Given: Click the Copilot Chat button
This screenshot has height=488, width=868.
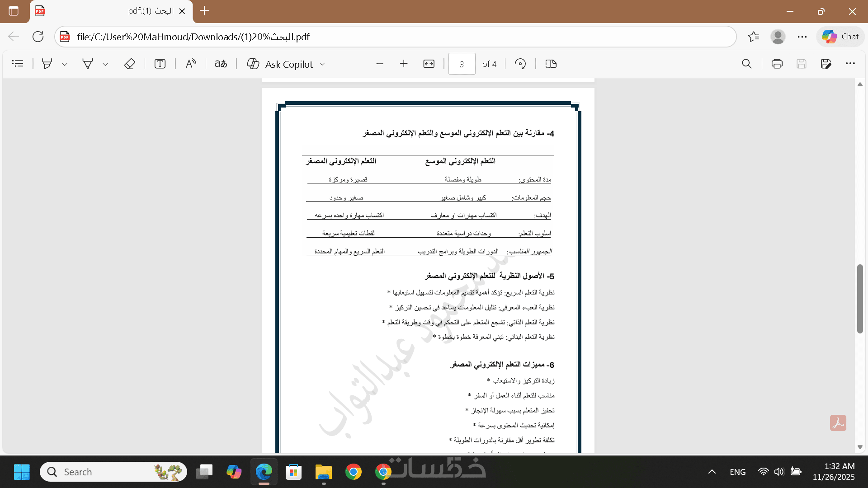Looking at the screenshot, I should click(x=840, y=37).
